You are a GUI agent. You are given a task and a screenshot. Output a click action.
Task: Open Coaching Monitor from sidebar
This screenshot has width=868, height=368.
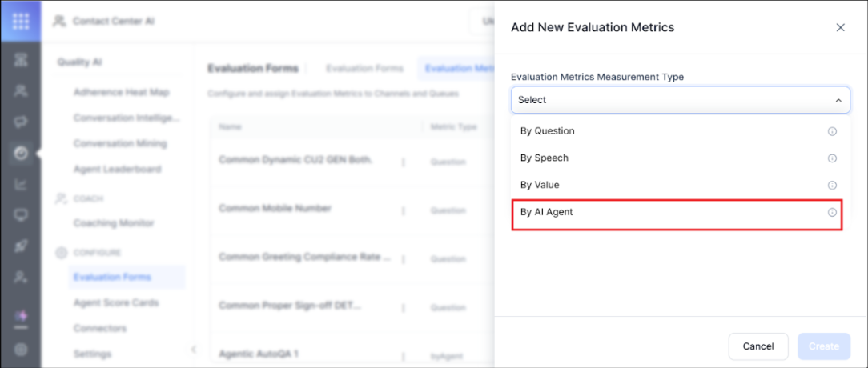113,223
